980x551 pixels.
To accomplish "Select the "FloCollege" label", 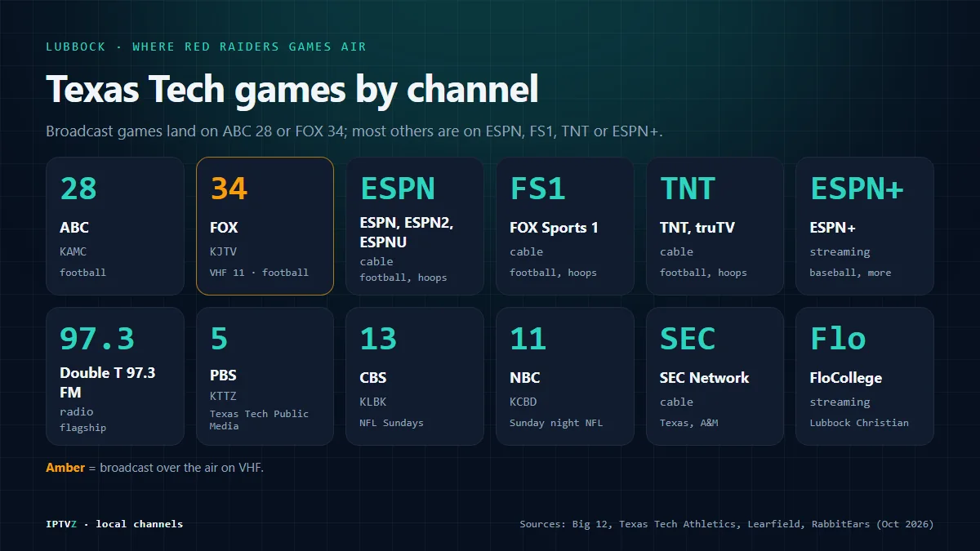I will (846, 378).
